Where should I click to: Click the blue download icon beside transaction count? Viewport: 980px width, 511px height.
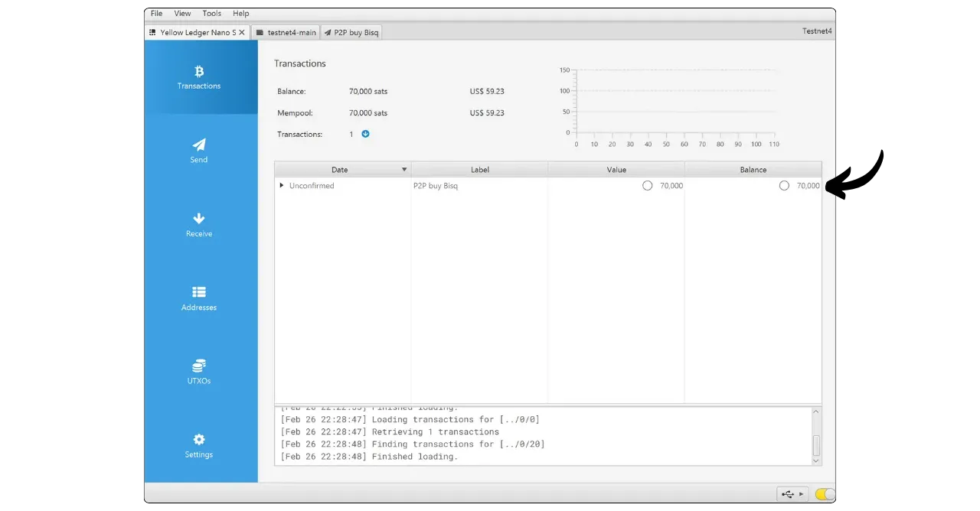[x=365, y=134]
